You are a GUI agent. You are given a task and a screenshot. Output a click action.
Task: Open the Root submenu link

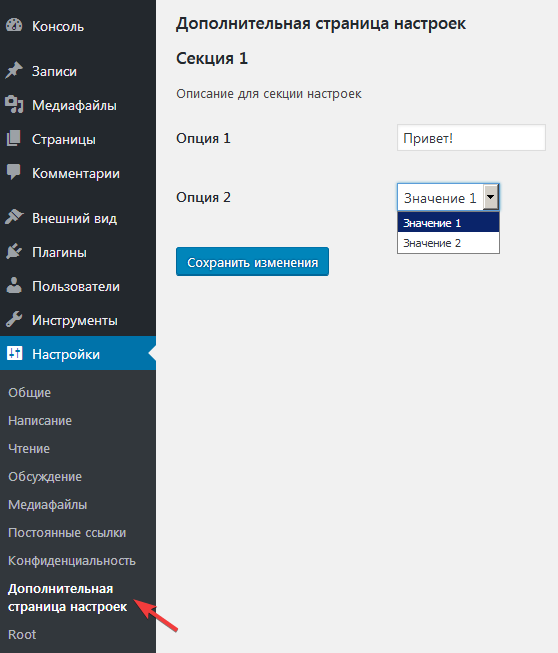[x=22, y=634]
